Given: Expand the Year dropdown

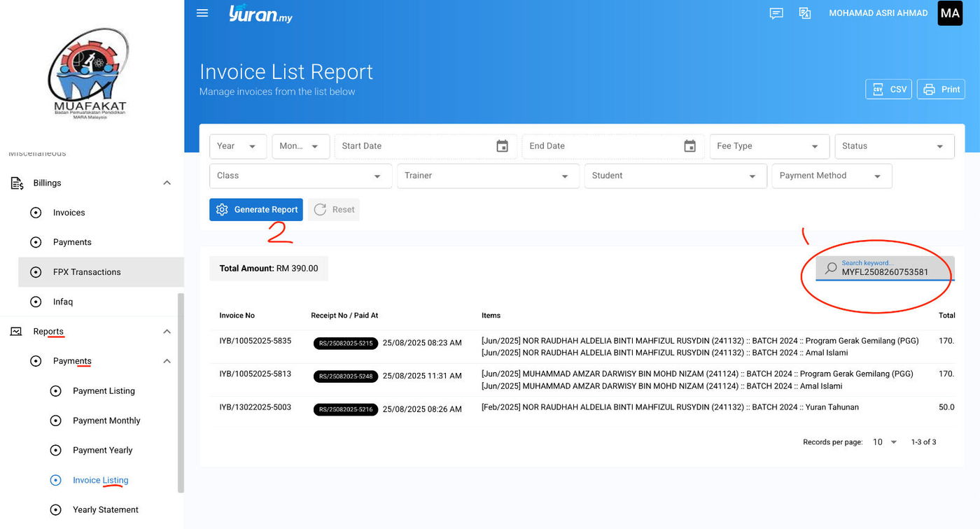Looking at the screenshot, I should click(238, 146).
